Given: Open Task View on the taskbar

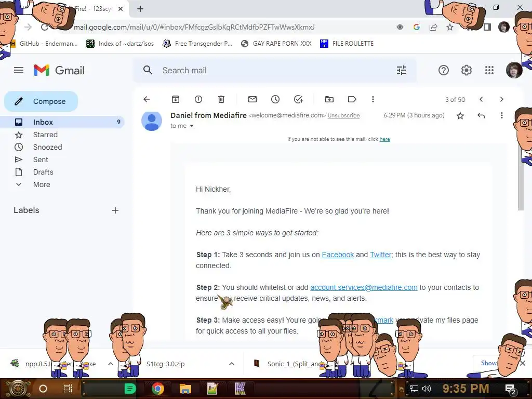Looking at the screenshot, I should (x=68, y=389).
